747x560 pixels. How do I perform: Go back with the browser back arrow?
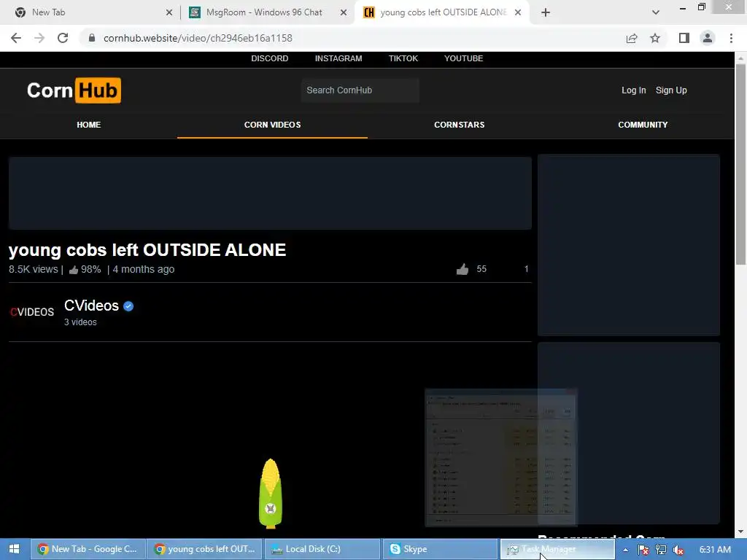pos(16,38)
